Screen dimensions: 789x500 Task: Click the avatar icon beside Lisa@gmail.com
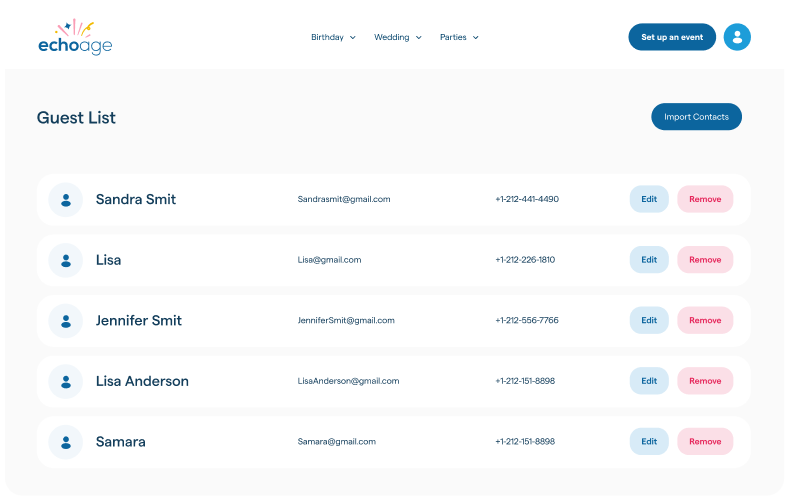[x=65, y=260]
